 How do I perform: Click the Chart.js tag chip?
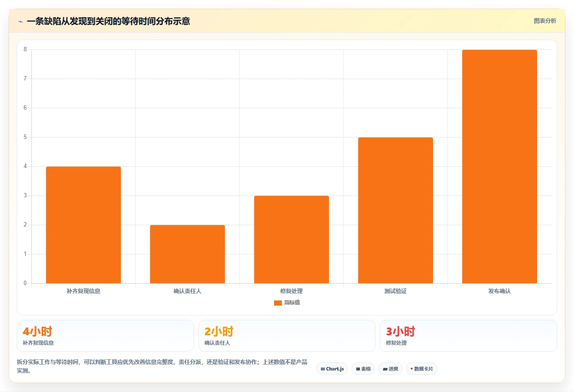(332, 369)
